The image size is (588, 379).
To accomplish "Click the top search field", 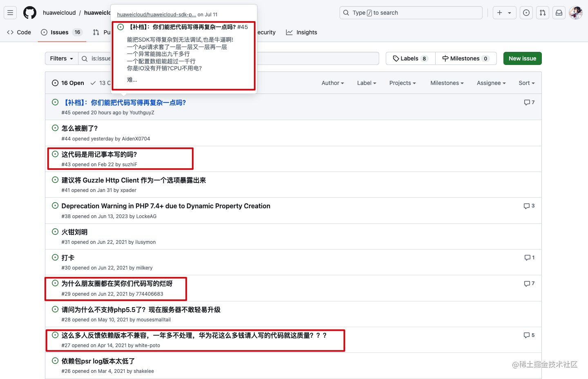I will pyautogui.click(x=411, y=13).
